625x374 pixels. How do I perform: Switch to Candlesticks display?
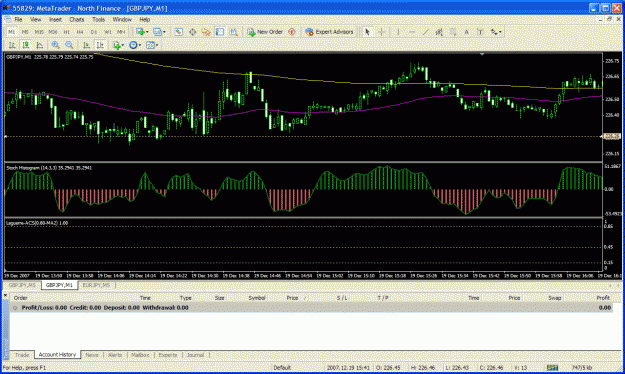(26, 45)
